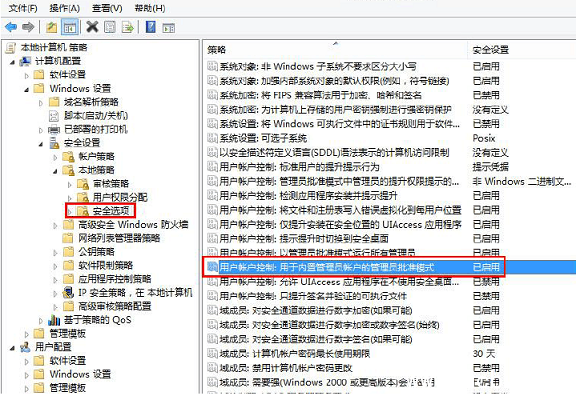The width and height of the screenshot is (576, 396).
Task: Open the Help toolbar icon
Action: click(151, 27)
